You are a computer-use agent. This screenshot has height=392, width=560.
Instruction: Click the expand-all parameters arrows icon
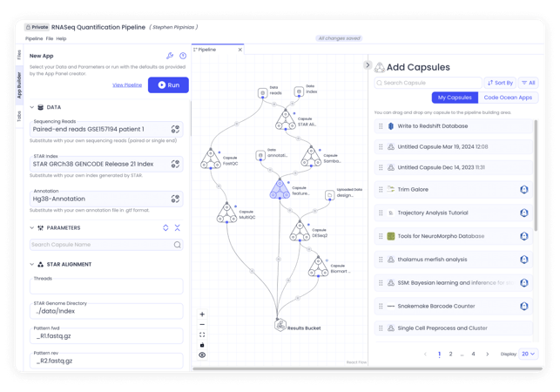click(x=165, y=227)
